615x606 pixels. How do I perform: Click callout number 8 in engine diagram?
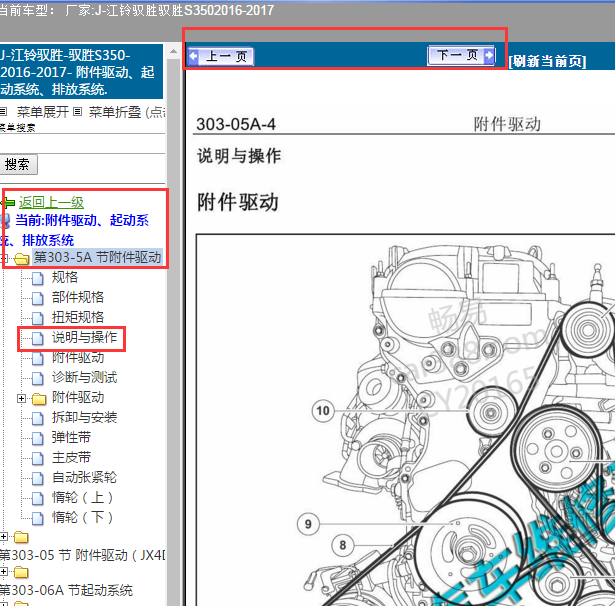(x=343, y=545)
